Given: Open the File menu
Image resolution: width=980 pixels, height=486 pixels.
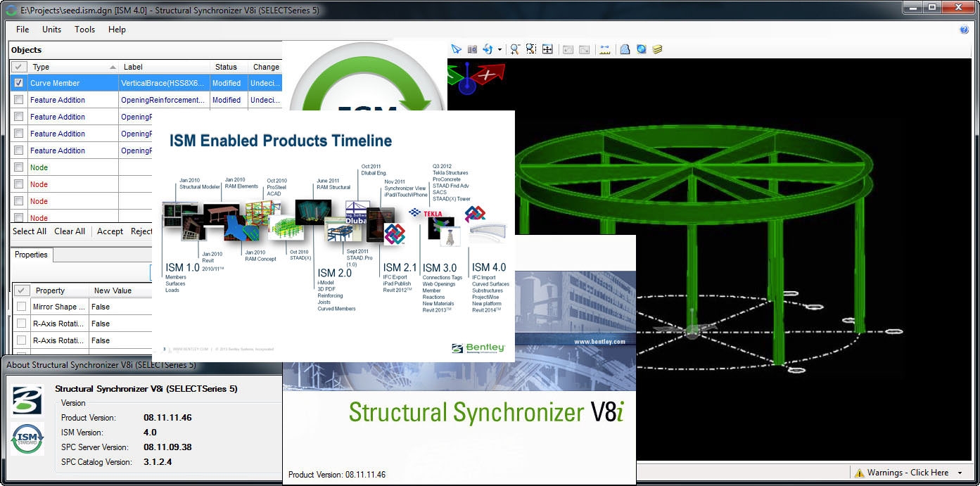Looking at the screenshot, I should pos(23,30).
